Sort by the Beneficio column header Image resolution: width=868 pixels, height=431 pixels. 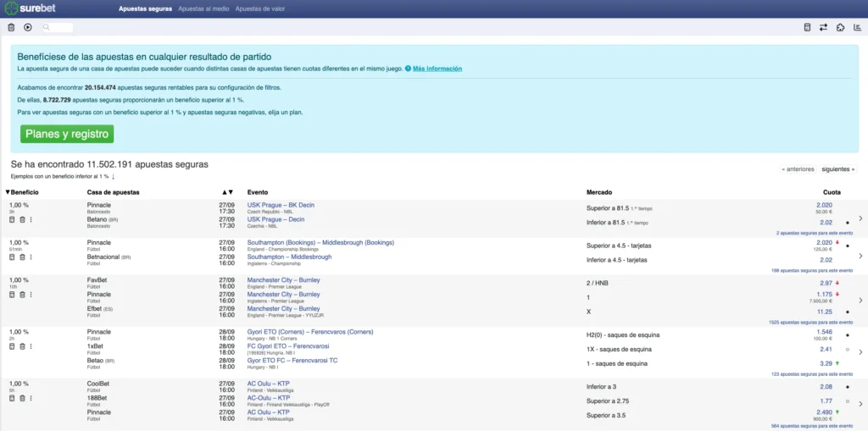tap(23, 192)
